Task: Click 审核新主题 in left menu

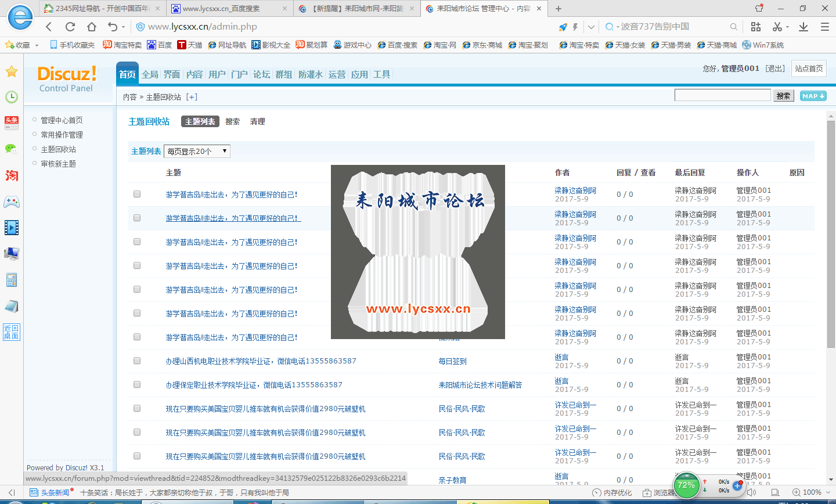Action: 58,164
